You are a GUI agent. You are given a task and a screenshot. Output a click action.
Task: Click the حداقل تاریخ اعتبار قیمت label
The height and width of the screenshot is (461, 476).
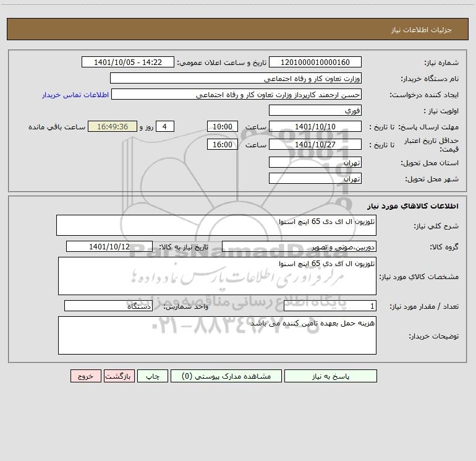tap(431, 145)
